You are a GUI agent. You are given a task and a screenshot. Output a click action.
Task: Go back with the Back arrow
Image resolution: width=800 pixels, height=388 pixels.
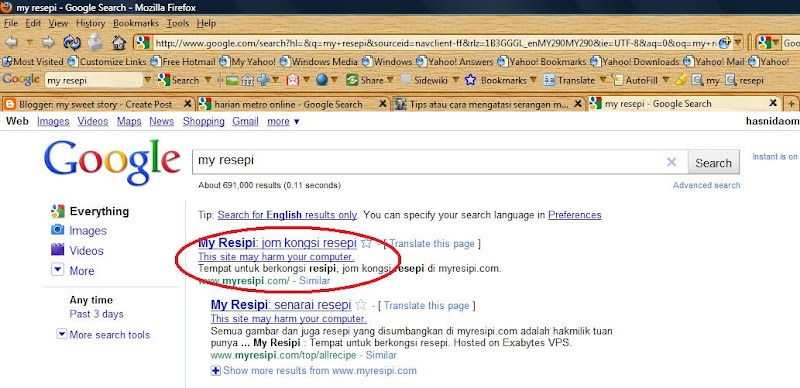click(11, 42)
